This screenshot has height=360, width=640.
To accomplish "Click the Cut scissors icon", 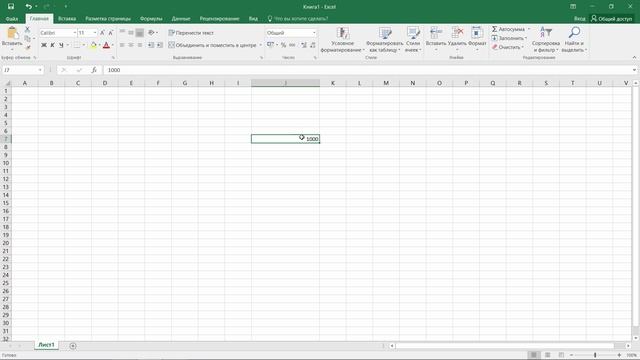I will [27, 29].
